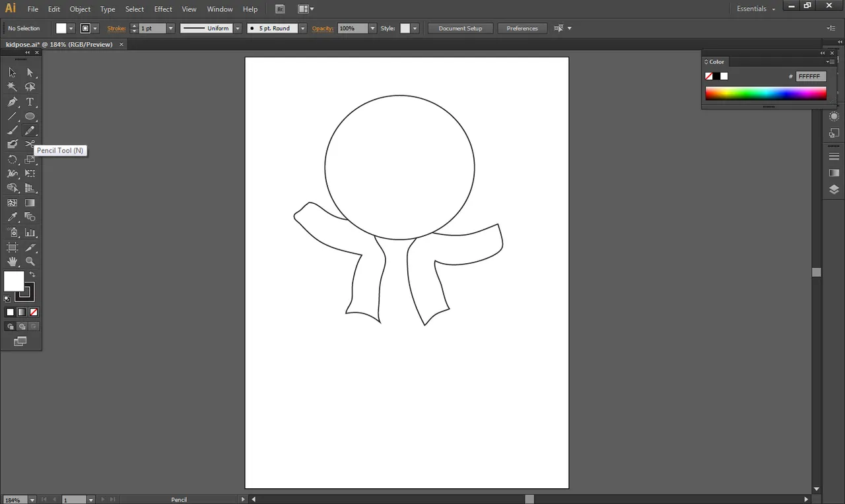This screenshot has width=845, height=504.
Task: Activate the Type tool
Action: pyautogui.click(x=30, y=102)
